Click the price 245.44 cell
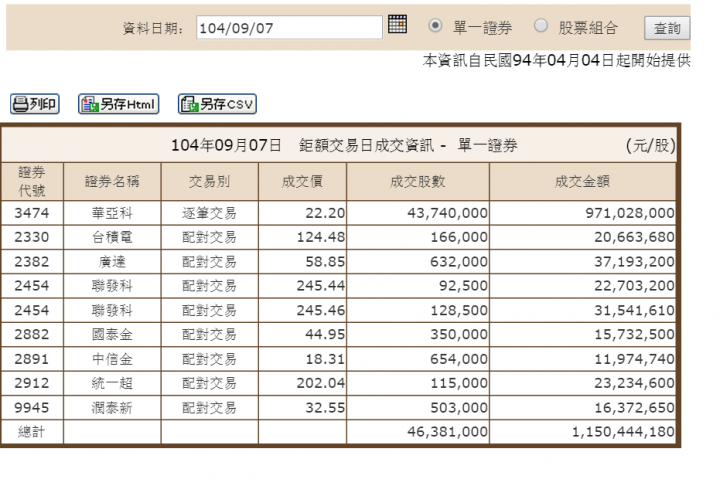 302,286
